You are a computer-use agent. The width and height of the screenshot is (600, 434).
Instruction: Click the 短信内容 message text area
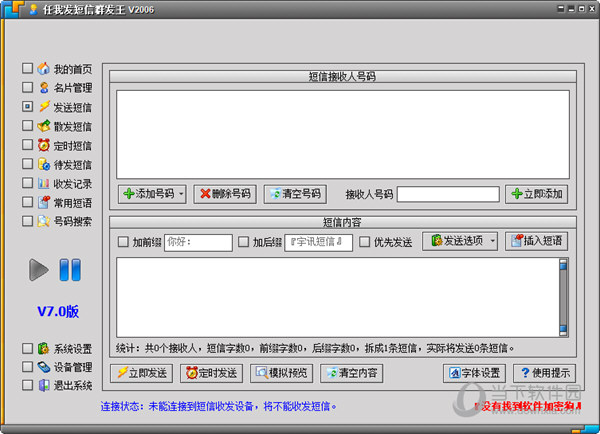point(339,297)
